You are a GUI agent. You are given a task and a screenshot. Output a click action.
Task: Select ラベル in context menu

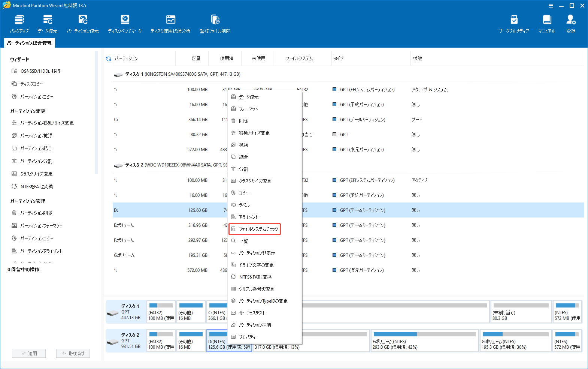265,205
